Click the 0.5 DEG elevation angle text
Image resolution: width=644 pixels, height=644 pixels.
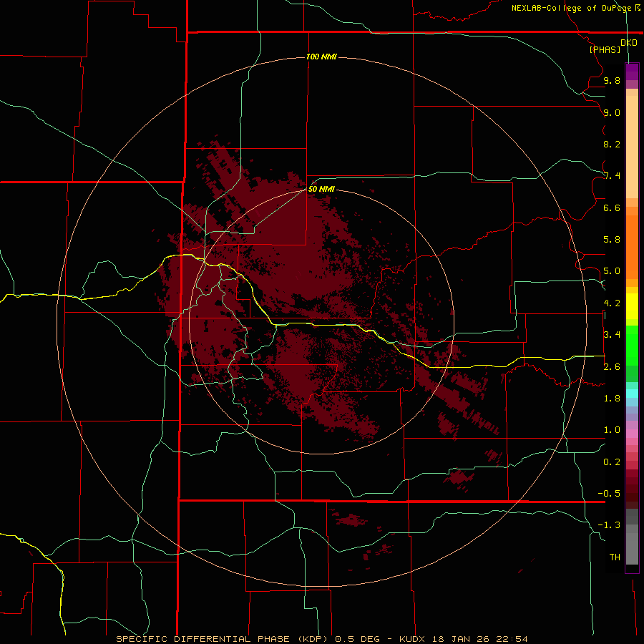pos(357,639)
